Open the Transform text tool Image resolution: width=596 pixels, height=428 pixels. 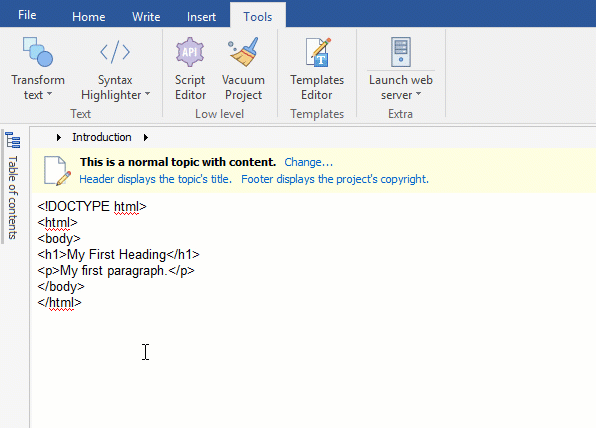coord(38,68)
